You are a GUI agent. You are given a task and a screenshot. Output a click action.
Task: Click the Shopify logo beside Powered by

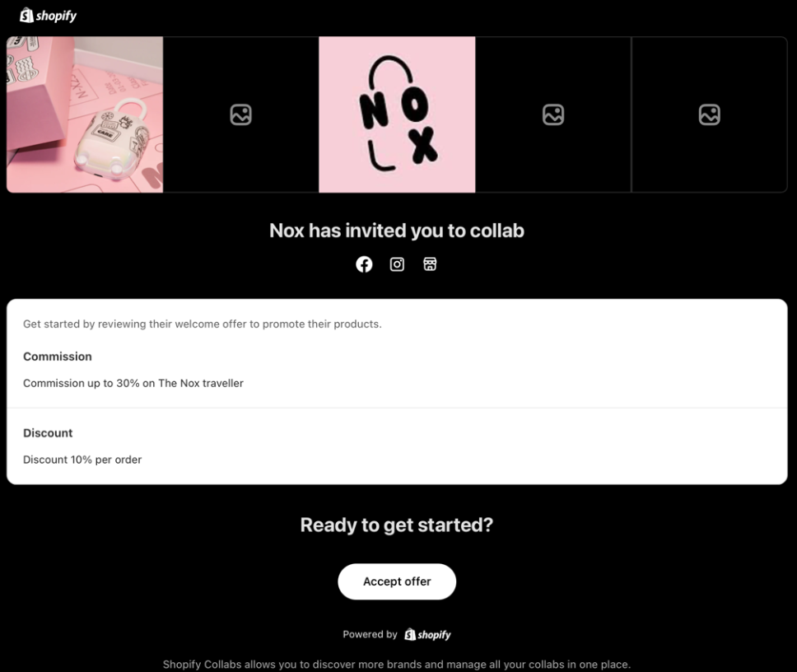point(427,634)
